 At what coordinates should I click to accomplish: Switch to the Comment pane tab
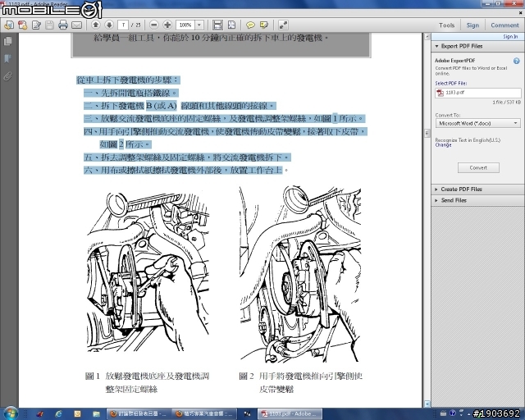tap(504, 25)
